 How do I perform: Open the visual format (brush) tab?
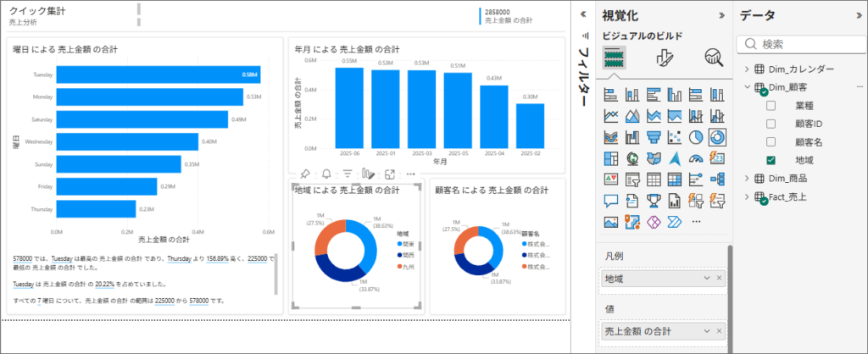click(665, 58)
